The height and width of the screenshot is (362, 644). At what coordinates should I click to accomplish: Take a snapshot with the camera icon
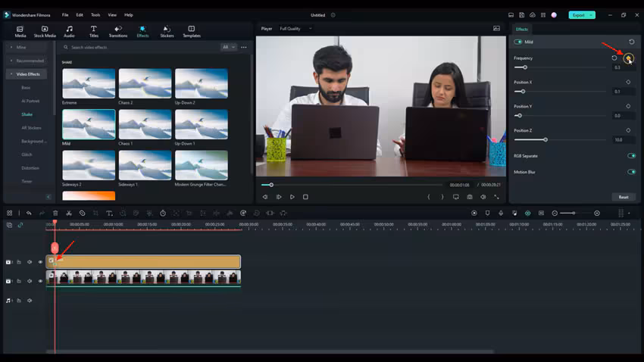coord(470,197)
